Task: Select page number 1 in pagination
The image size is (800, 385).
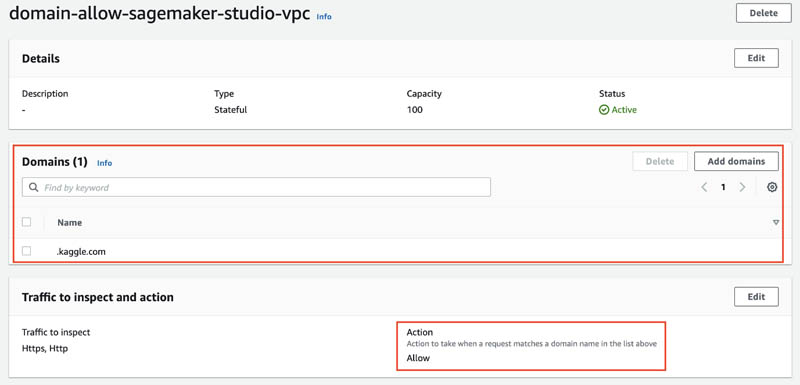Action: tap(723, 187)
